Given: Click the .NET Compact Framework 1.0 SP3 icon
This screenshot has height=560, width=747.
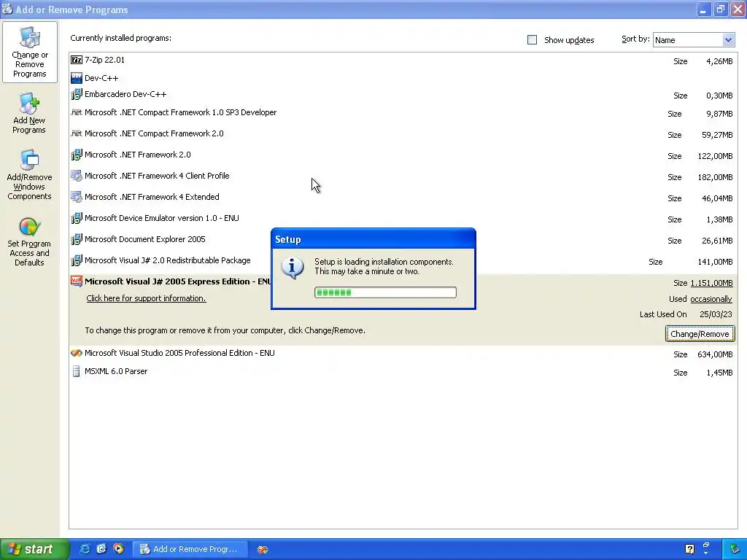Looking at the screenshot, I should tap(76, 112).
